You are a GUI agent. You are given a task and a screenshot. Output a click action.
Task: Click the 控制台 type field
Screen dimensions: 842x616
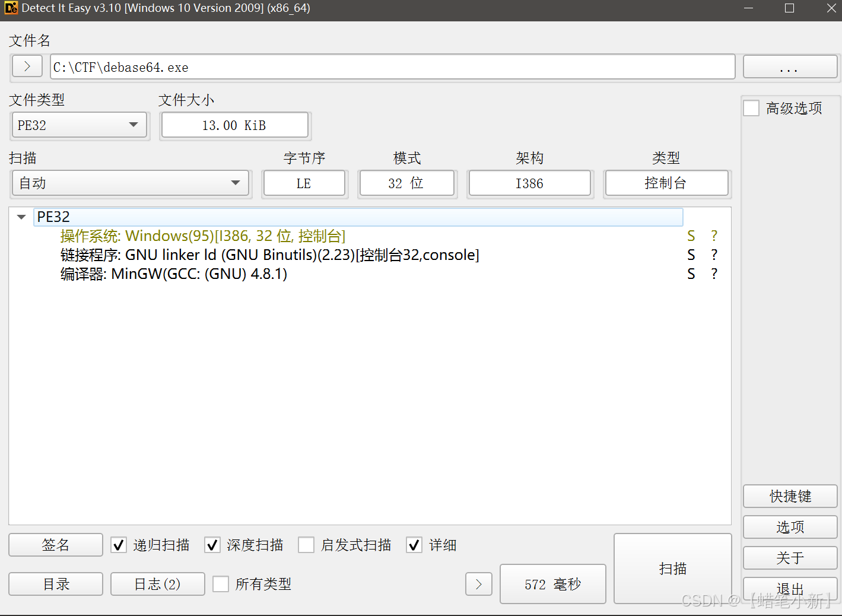pos(666,183)
